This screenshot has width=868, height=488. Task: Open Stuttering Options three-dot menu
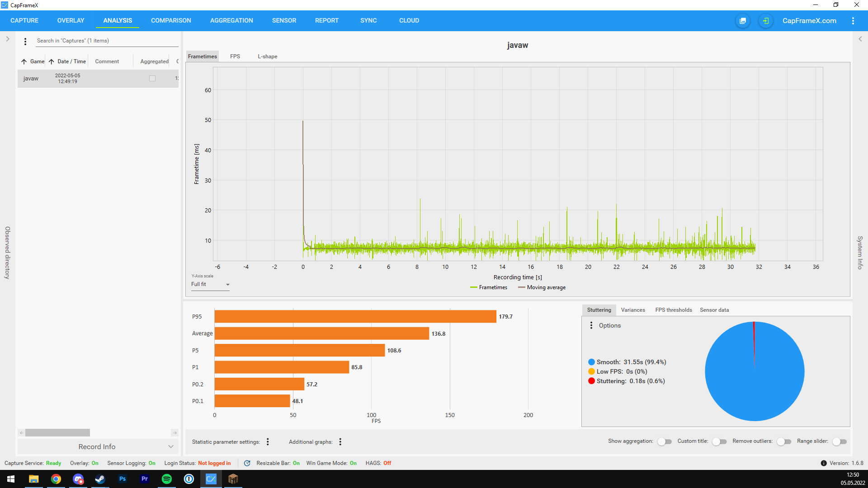click(x=591, y=325)
